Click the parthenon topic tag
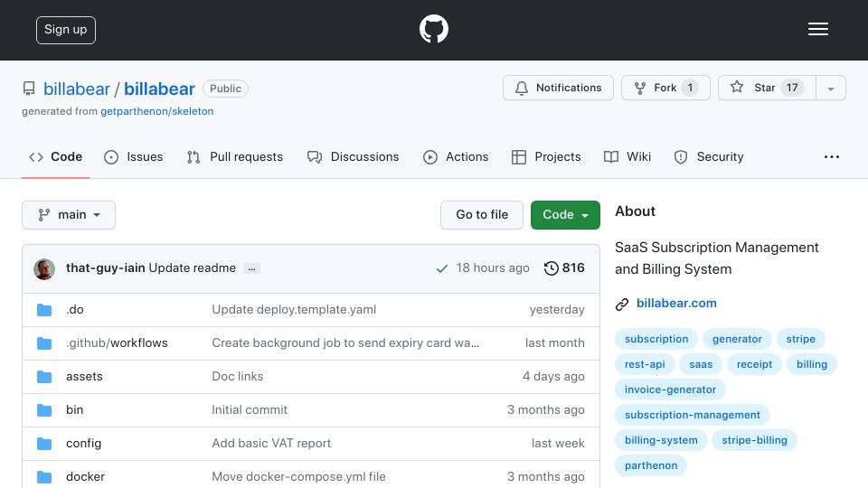This screenshot has width=868, height=488. coord(651,466)
